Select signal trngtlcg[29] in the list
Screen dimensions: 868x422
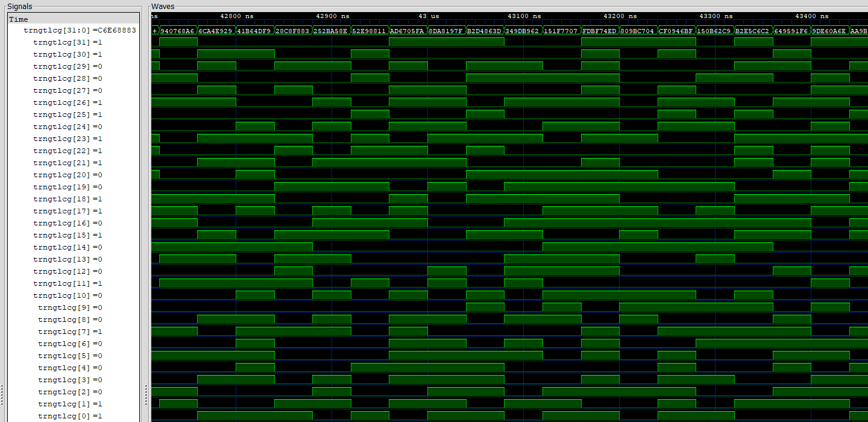pos(68,66)
